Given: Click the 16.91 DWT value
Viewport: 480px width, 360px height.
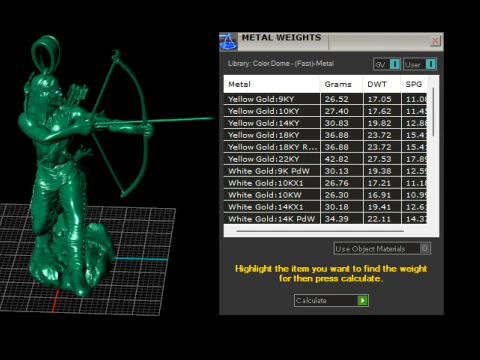Looking at the screenshot, I should 379,195.
